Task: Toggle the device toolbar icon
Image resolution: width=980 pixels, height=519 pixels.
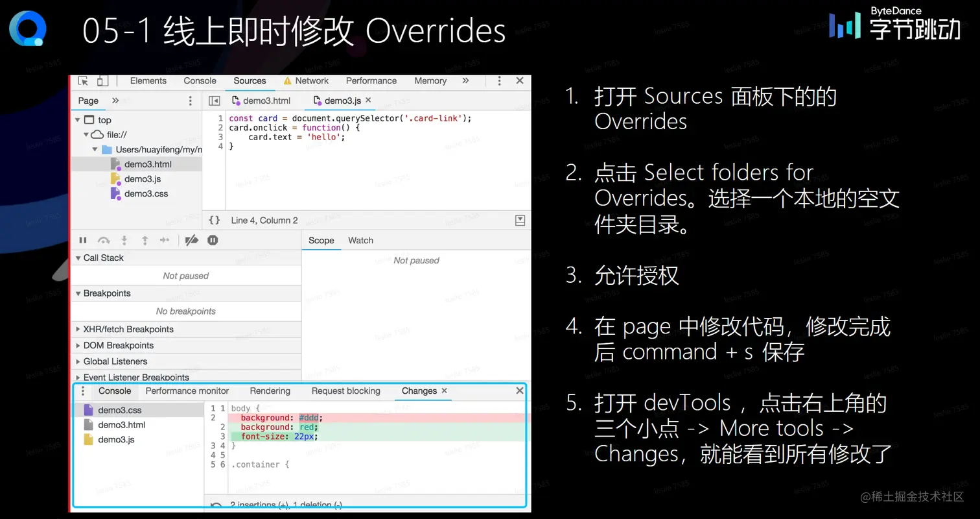Action: (x=102, y=81)
